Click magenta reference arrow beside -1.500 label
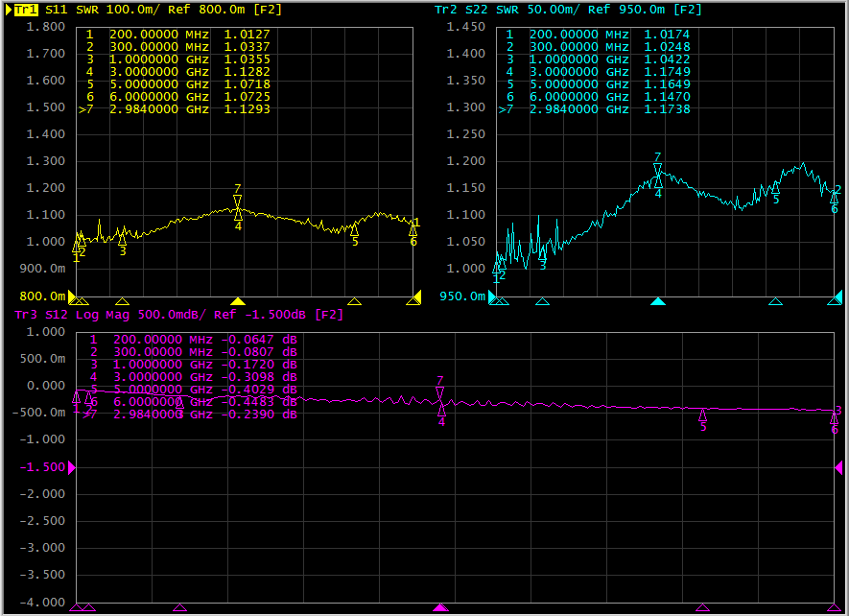This screenshot has height=616, width=849. click(72, 467)
